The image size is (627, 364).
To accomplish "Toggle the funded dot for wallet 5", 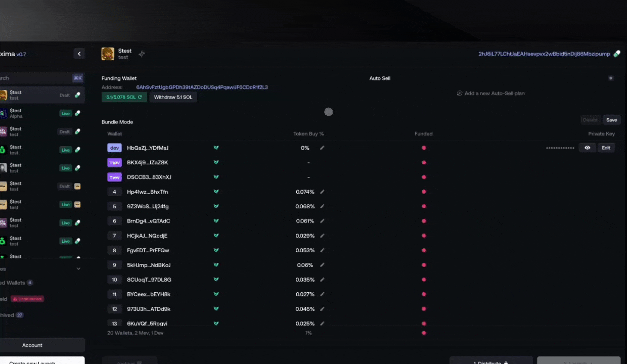I will click(x=424, y=206).
